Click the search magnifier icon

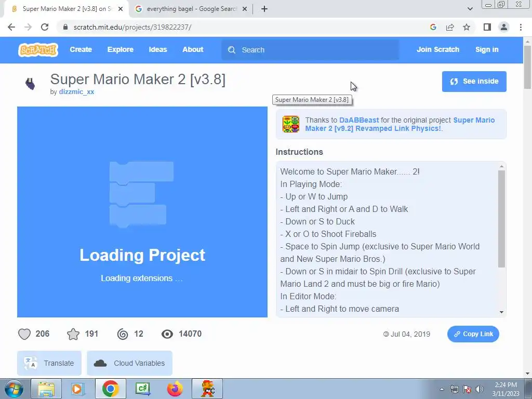tap(232, 50)
